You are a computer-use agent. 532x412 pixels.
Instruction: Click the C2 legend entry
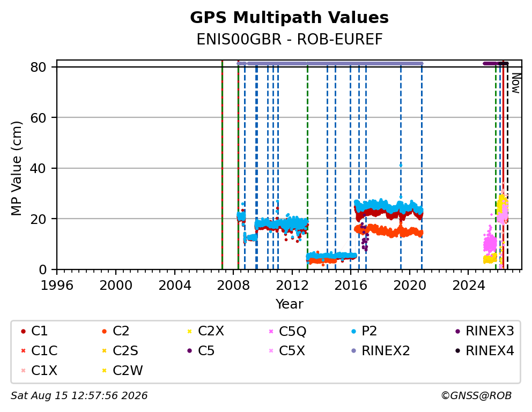click(x=115, y=331)
